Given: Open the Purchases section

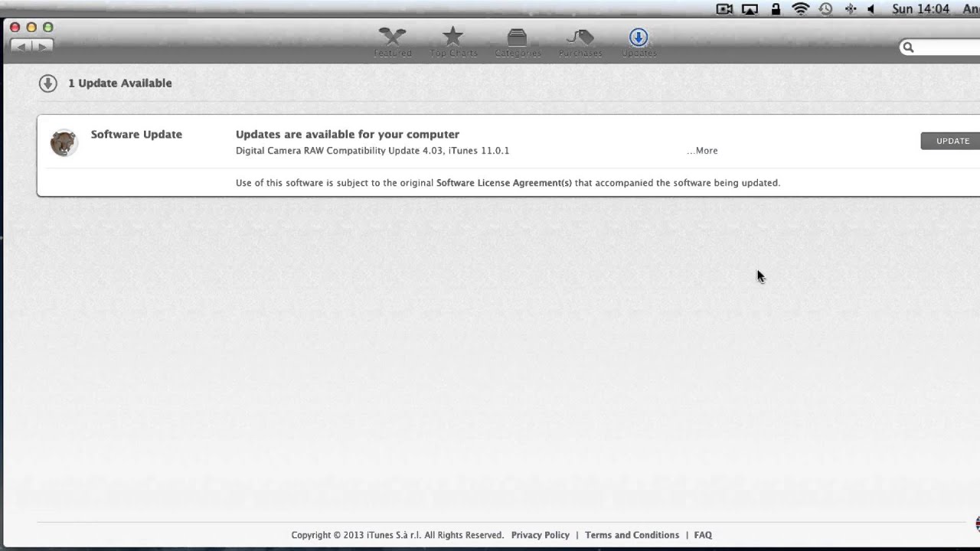Looking at the screenshot, I should coord(580,42).
